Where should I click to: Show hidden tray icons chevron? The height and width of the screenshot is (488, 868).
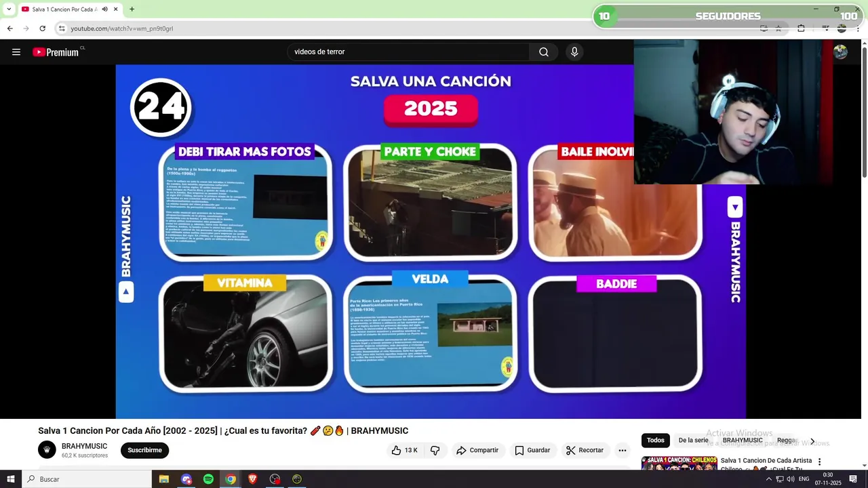tap(768, 479)
